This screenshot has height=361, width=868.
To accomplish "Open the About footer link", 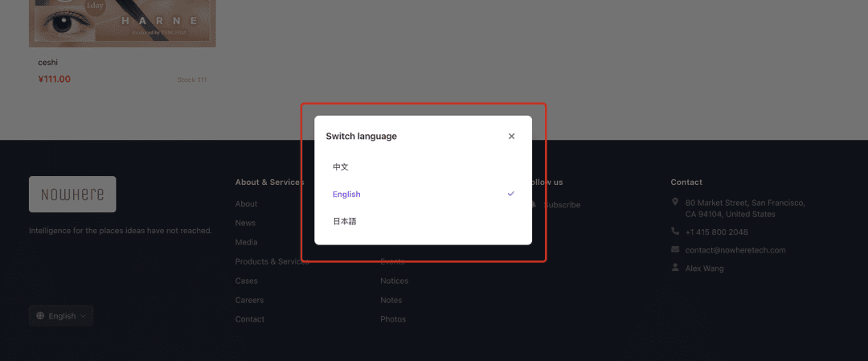I will [x=247, y=203].
